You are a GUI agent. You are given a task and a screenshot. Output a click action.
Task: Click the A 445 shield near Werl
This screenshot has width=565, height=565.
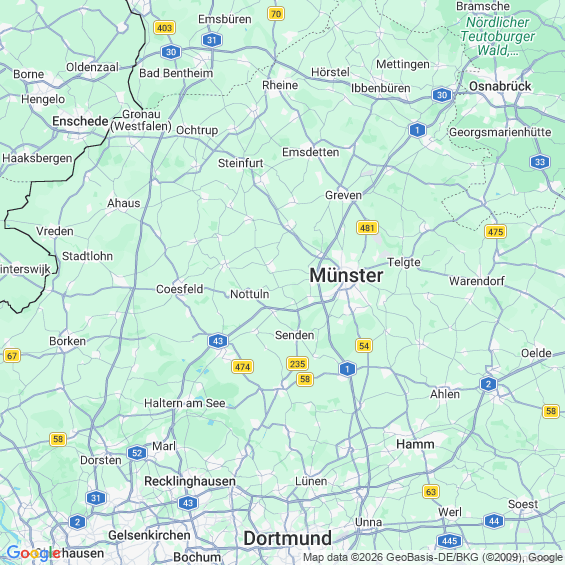click(x=449, y=541)
